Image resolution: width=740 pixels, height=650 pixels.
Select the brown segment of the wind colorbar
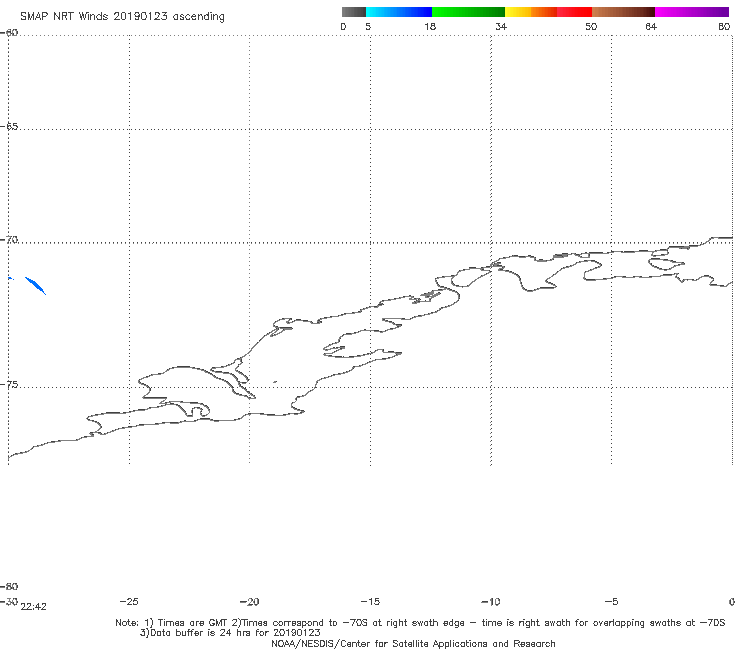623,12
